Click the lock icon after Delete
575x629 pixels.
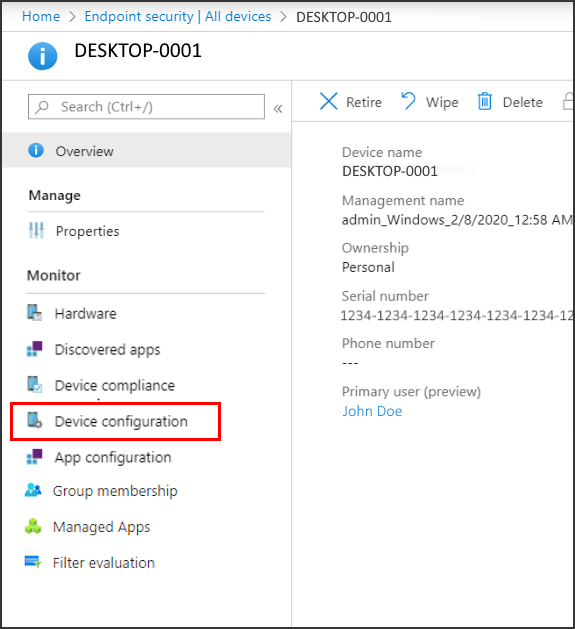tap(568, 101)
